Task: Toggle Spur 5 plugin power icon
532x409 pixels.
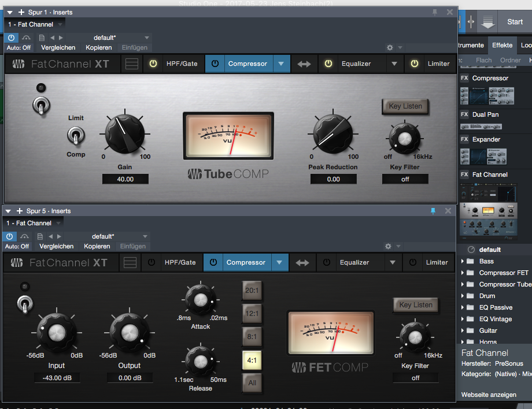Action: tap(9, 236)
